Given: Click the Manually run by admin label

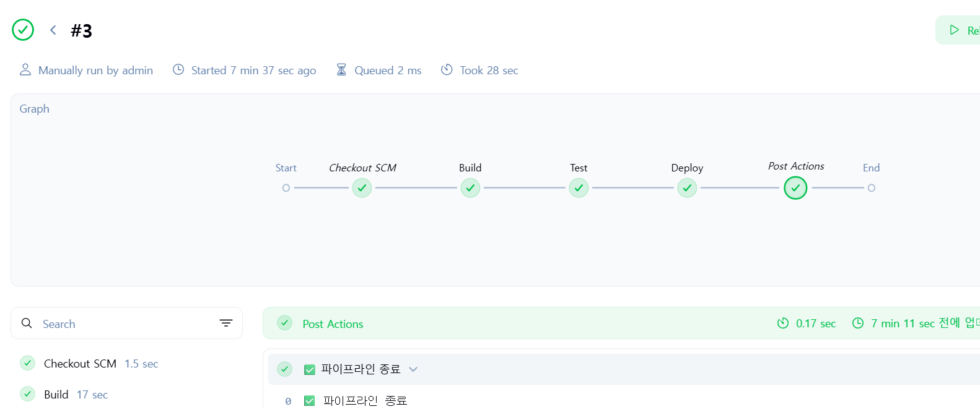Looking at the screenshot, I should 86,70.
